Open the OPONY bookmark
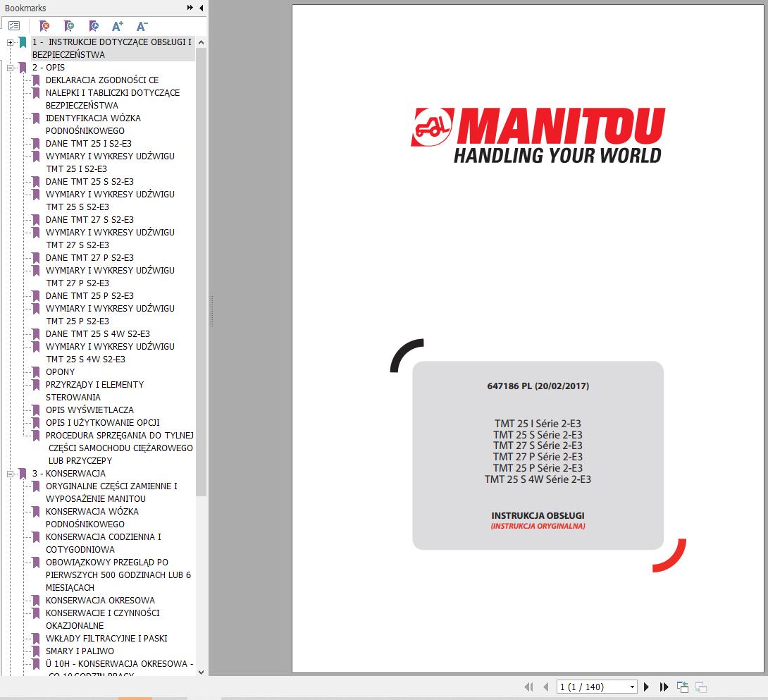Screen dimensions: 768x700 (x=61, y=372)
